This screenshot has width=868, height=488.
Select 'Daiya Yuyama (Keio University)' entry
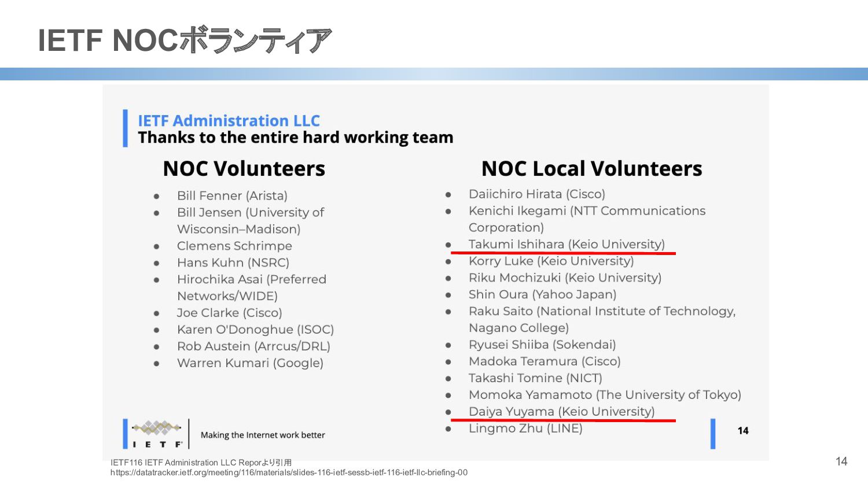pyautogui.click(x=562, y=412)
